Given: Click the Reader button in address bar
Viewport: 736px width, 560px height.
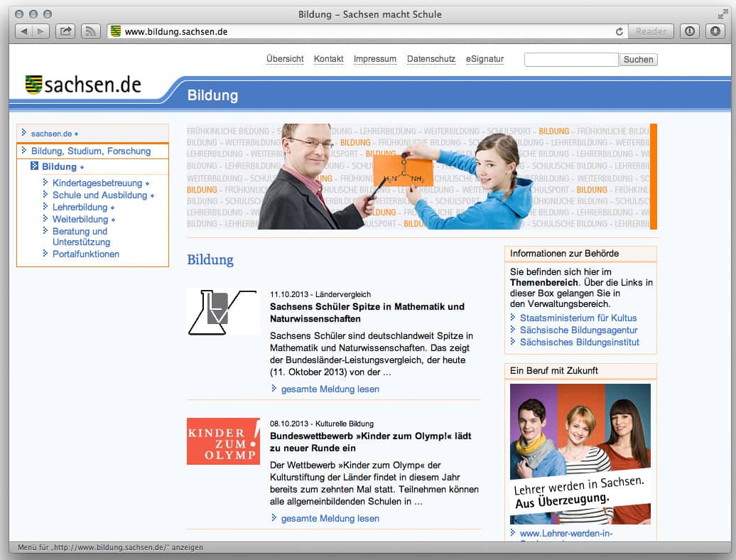Looking at the screenshot, I should (x=651, y=31).
